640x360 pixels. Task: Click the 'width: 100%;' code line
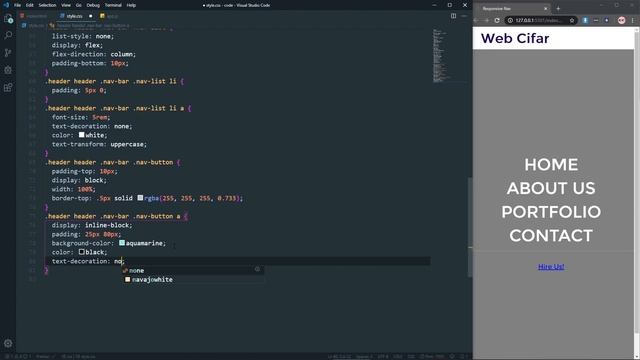point(73,189)
